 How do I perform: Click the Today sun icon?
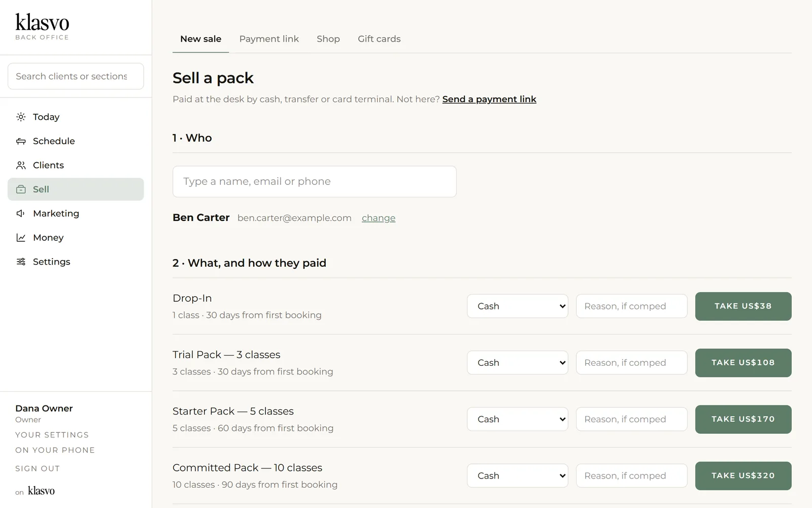tap(21, 117)
